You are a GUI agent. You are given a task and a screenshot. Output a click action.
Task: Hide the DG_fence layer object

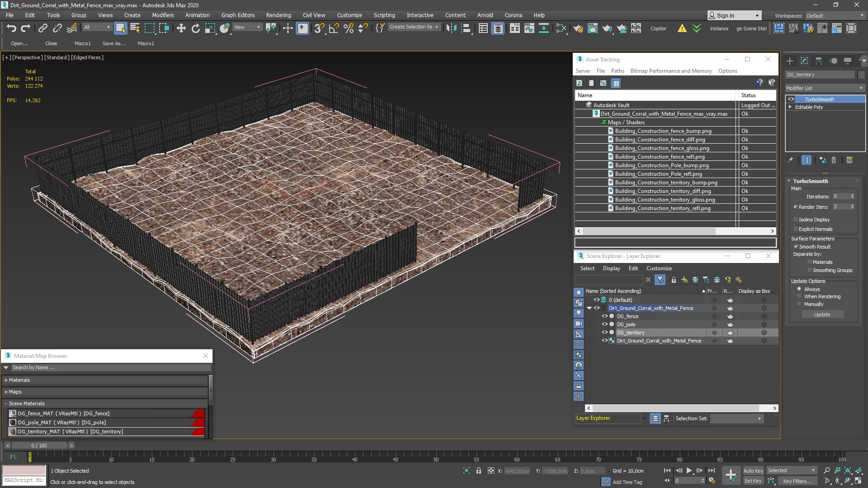click(x=604, y=316)
